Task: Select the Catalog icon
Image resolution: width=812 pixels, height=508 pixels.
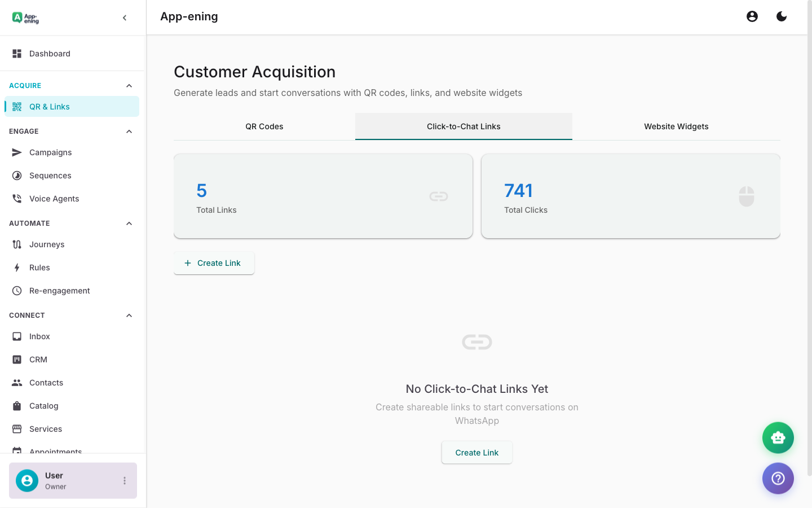Action: (x=17, y=405)
